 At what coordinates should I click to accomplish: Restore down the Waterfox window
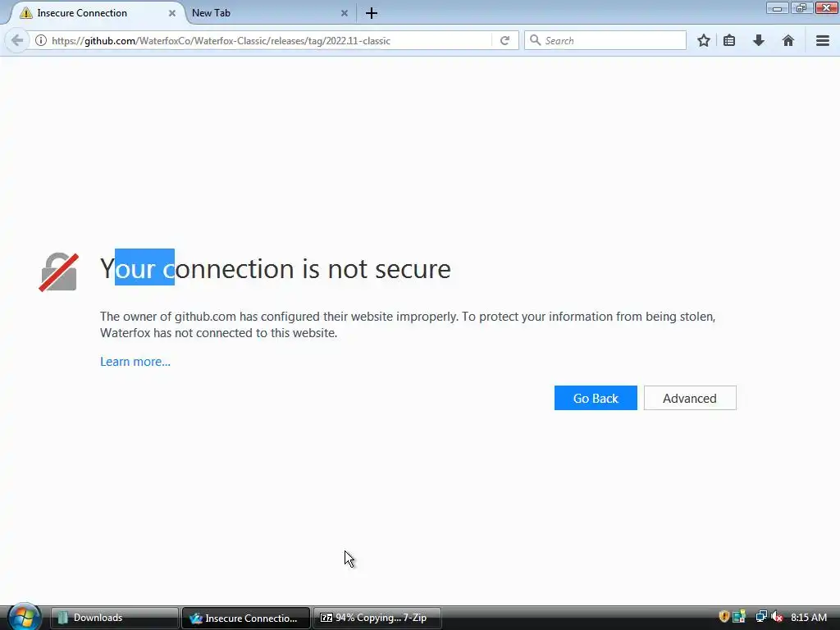801,8
